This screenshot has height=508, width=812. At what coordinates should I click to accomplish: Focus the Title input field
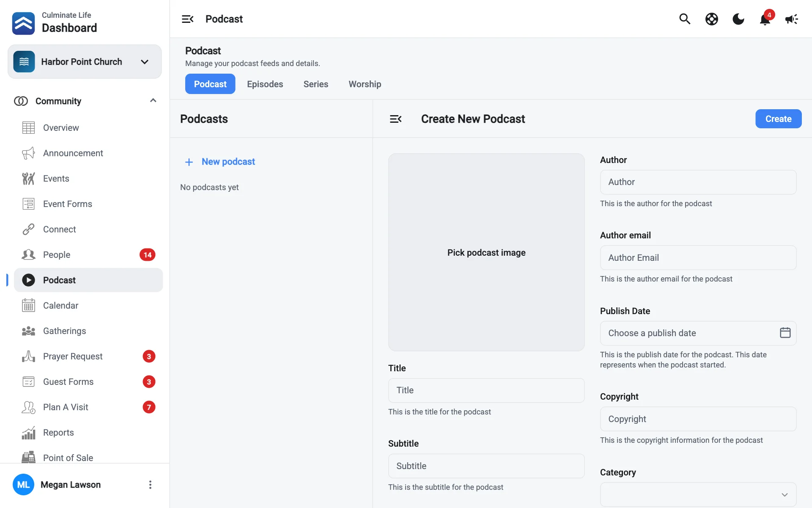486,390
